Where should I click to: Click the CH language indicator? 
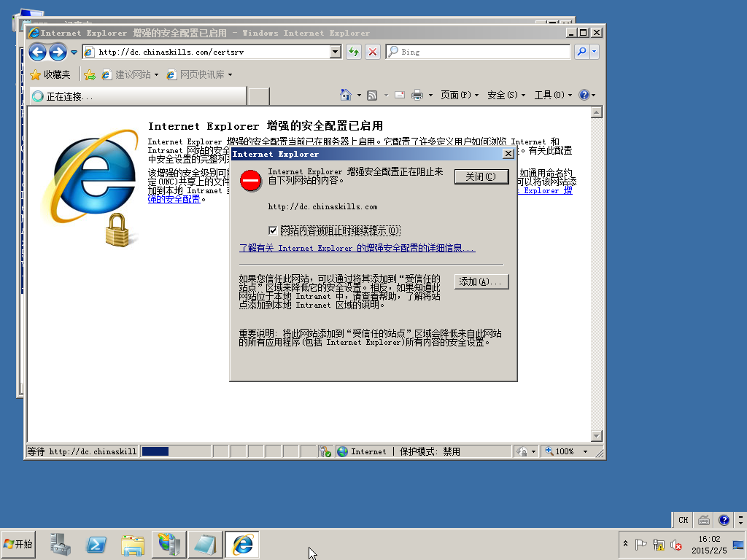(x=683, y=520)
